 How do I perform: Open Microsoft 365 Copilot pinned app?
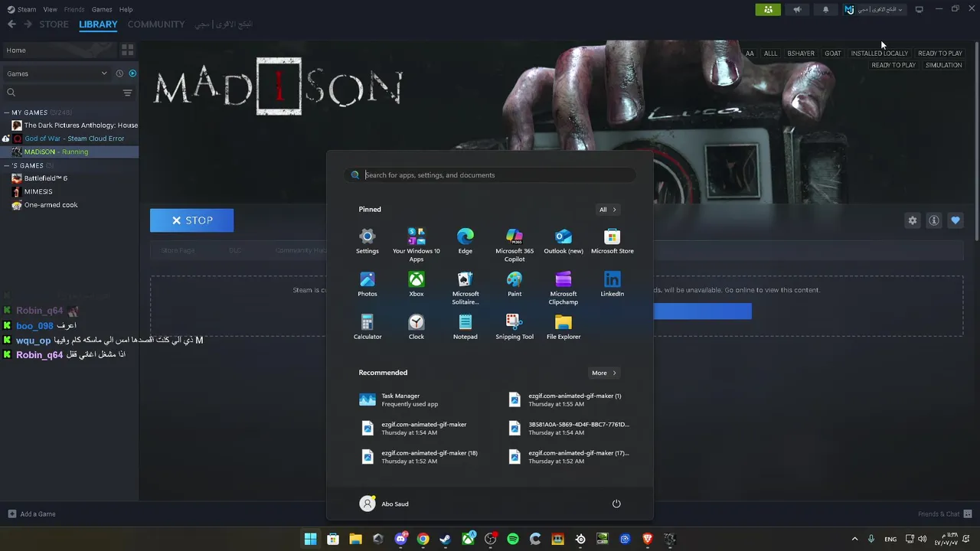click(514, 245)
